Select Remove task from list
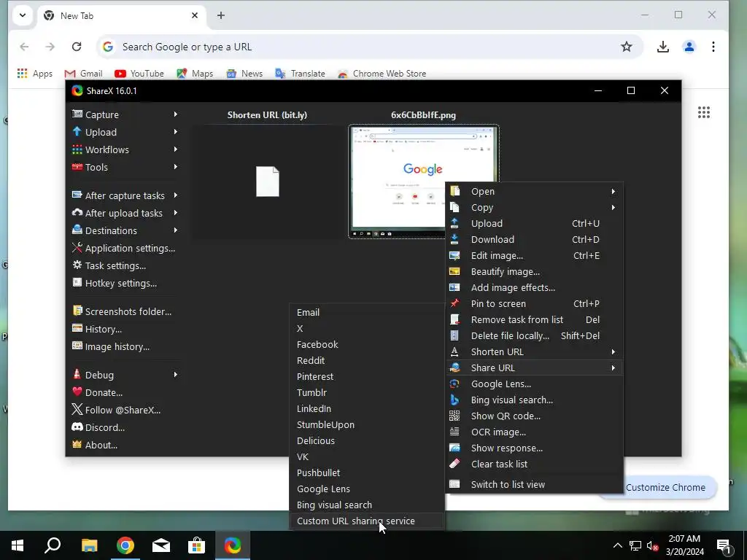The width and height of the screenshot is (747, 560). point(535,320)
